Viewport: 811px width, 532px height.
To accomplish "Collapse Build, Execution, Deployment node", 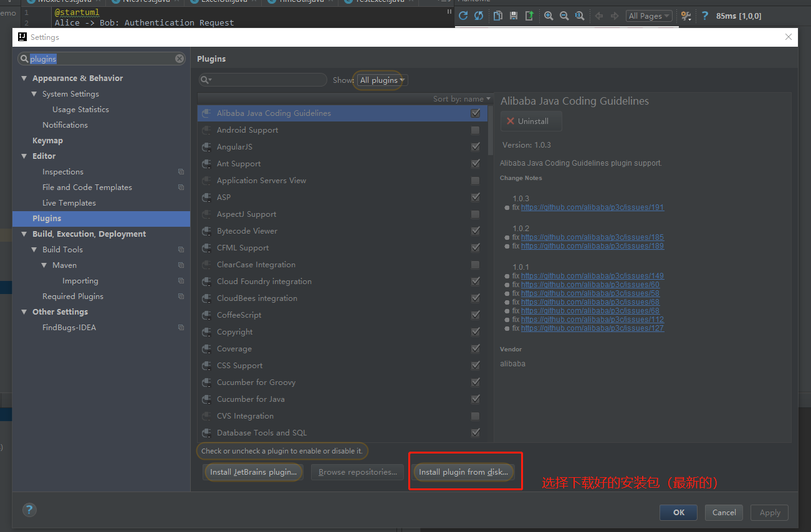I will pos(24,234).
